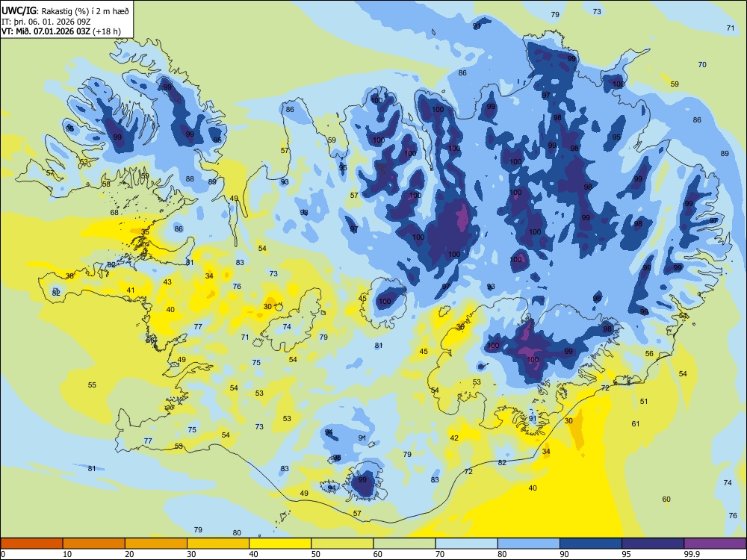Click the '0' legend scale label

pos(3,554)
